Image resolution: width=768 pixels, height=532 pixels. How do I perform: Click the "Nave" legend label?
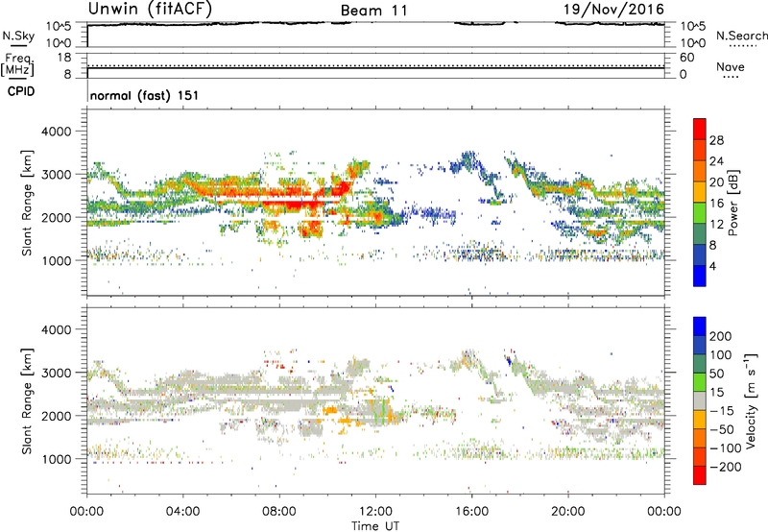coord(731,66)
